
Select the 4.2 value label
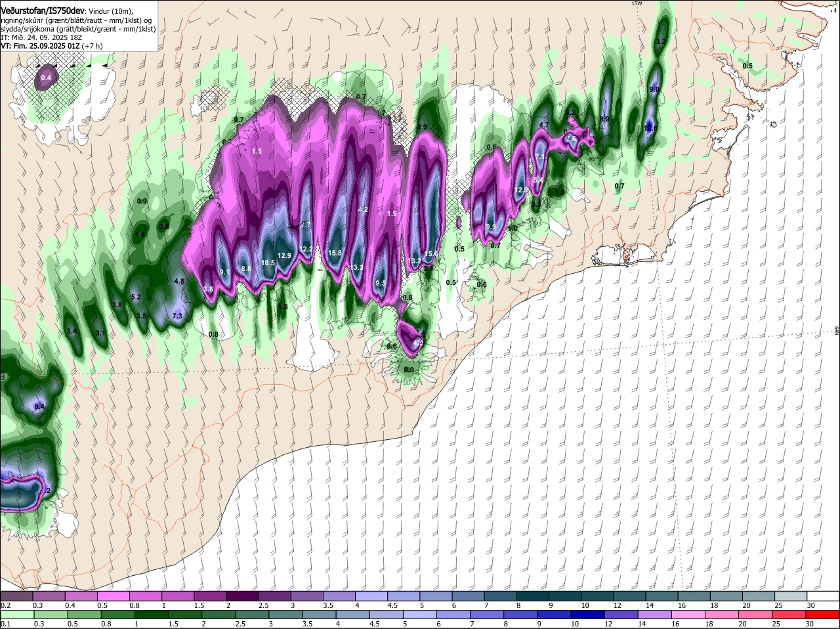pyautogui.click(x=363, y=210)
